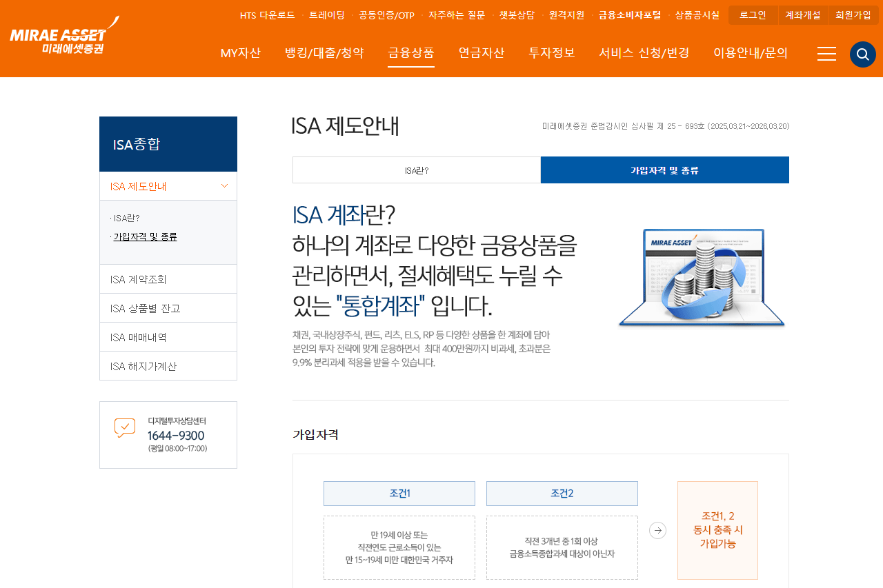The width and height of the screenshot is (883, 588).
Task: Navigate to MY자산 menu
Action: click(241, 52)
